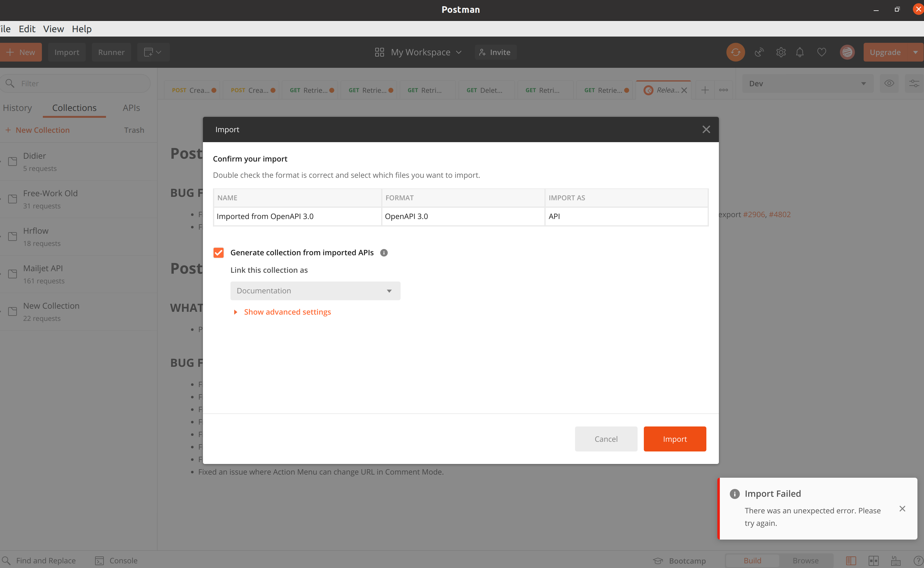Open Postman settings gear
This screenshot has width=924, height=568.
click(781, 52)
